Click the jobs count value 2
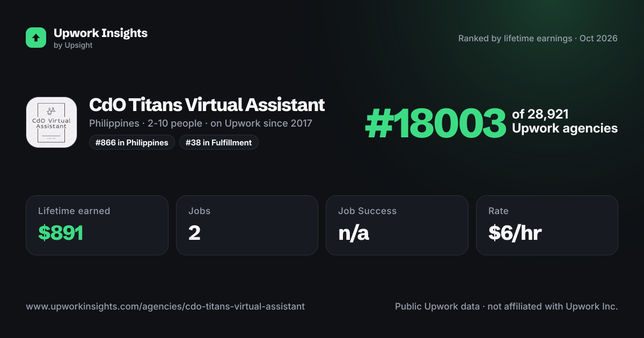 [194, 233]
